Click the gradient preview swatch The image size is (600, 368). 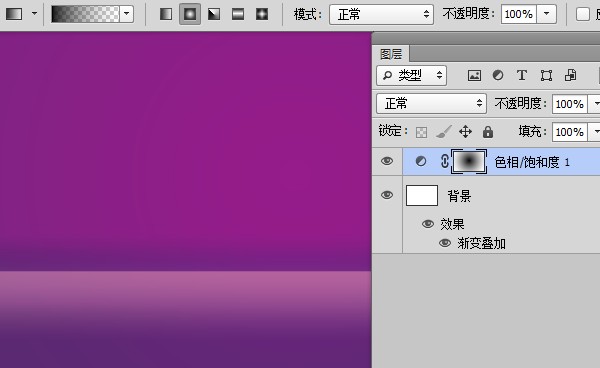tap(85, 14)
